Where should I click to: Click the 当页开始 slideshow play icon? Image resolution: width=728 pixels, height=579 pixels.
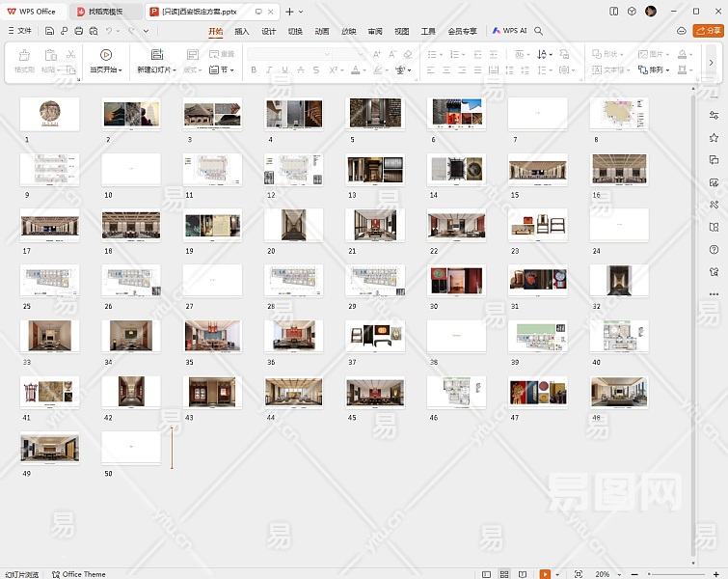(x=106, y=55)
